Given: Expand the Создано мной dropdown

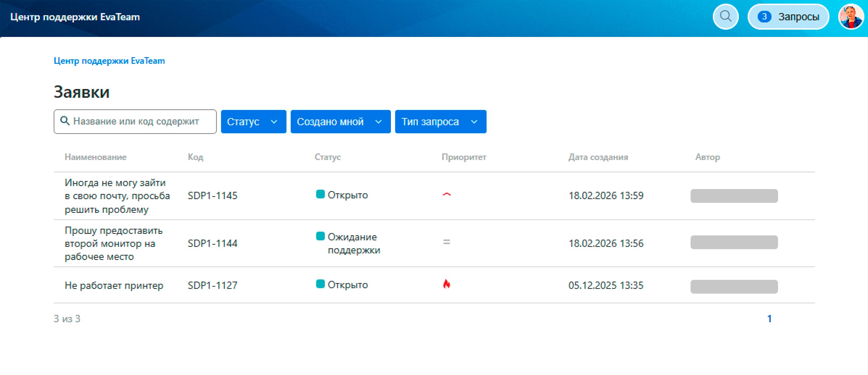Looking at the screenshot, I should point(340,121).
